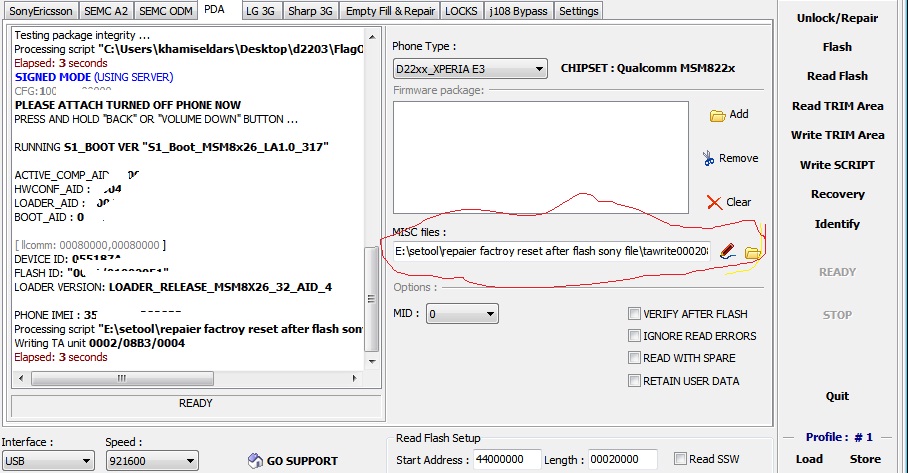Toggle IGNORE READ ERRORS checkbox
The height and width of the screenshot is (473, 908).
[x=634, y=336]
